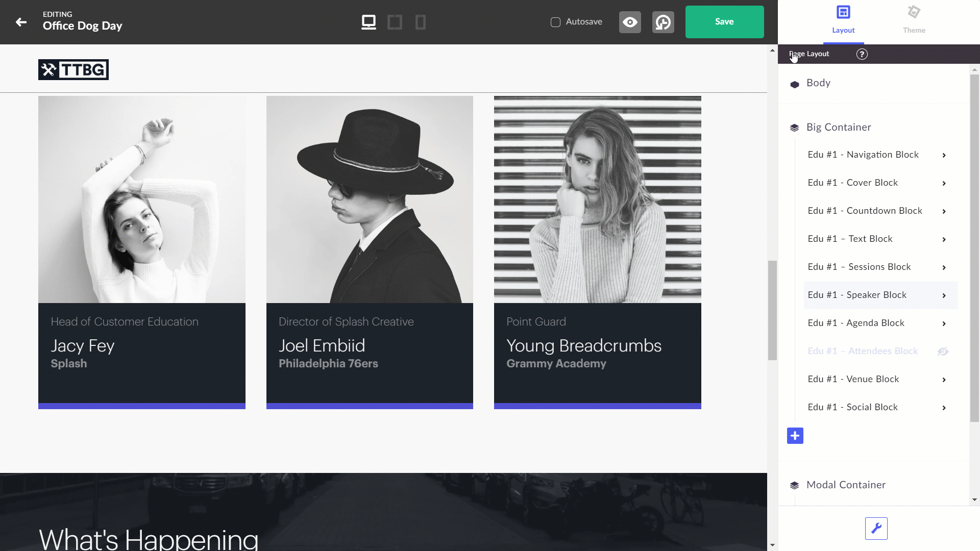Expand Edu #1 - Agenda Block chevron
This screenshot has height=551, width=980.
tap(944, 323)
